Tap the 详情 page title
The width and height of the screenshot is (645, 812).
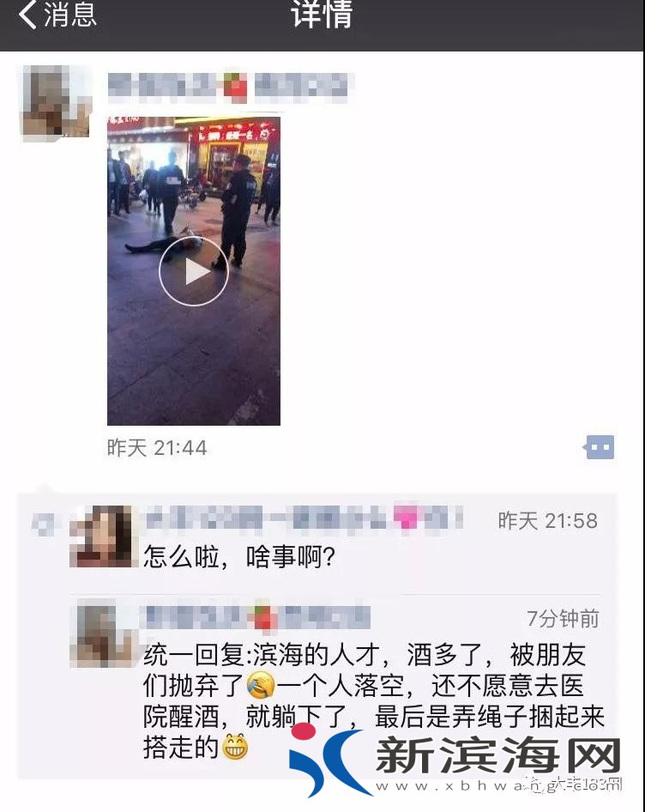(x=322, y=14)
